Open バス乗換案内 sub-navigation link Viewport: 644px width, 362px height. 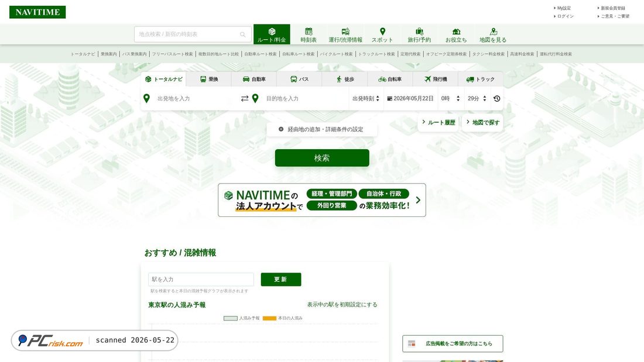click(134, 54)
